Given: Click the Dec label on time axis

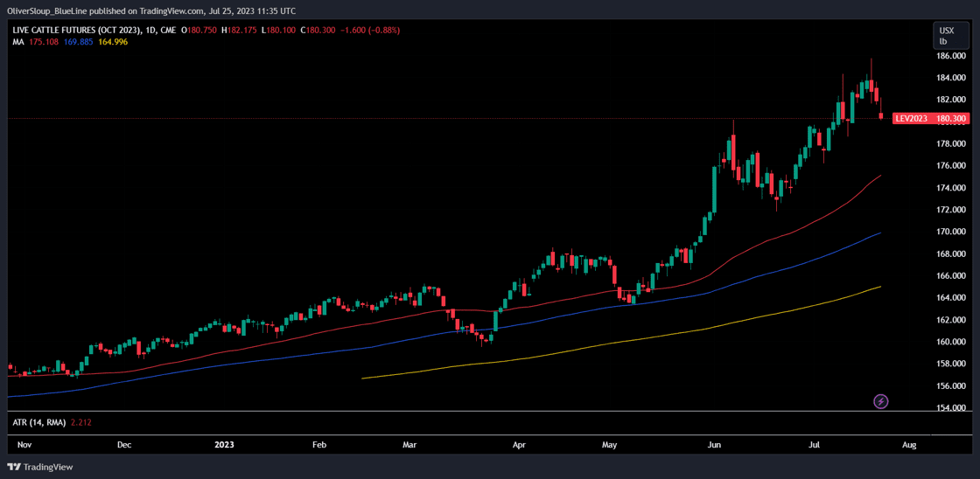Looking at the screenshot, I should pos(123,445).
